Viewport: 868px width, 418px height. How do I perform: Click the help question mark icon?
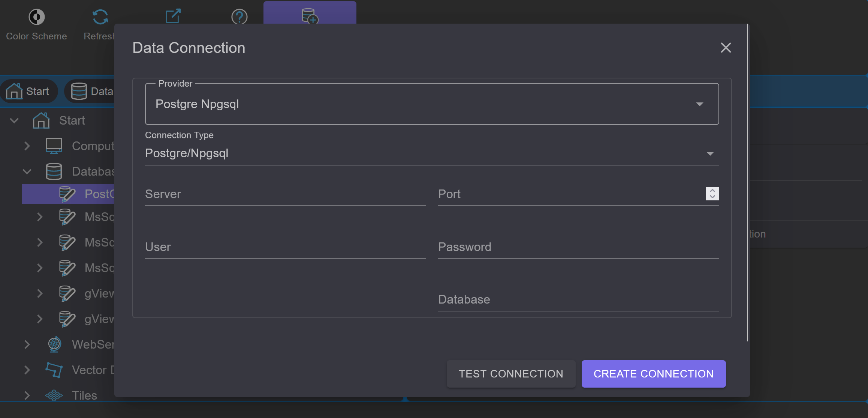[239, 17]
